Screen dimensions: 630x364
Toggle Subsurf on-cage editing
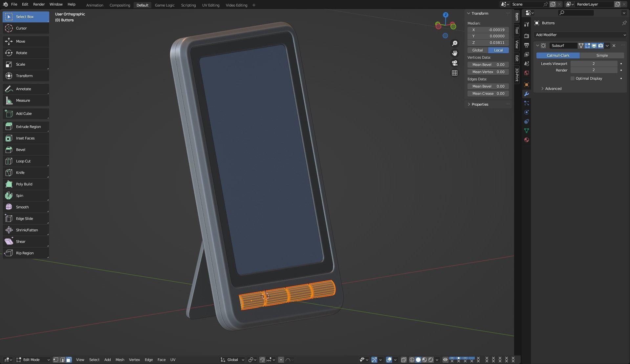581,46
